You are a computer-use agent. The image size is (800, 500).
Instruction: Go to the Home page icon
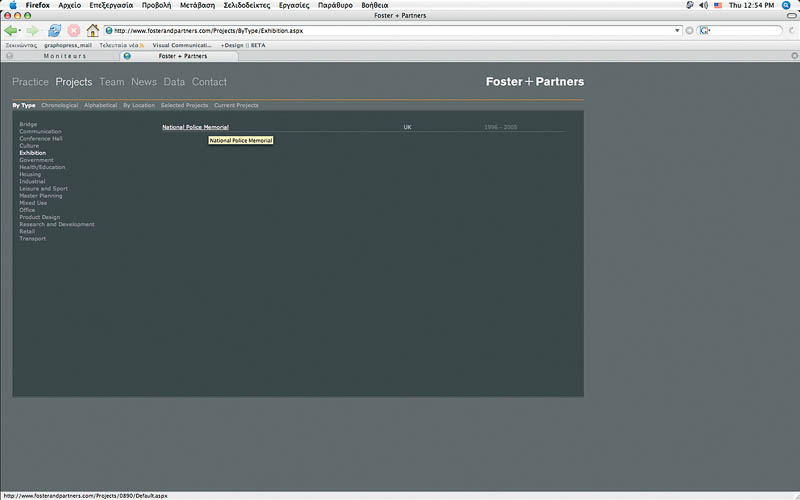pyautogui.click(x=92, y=31)
